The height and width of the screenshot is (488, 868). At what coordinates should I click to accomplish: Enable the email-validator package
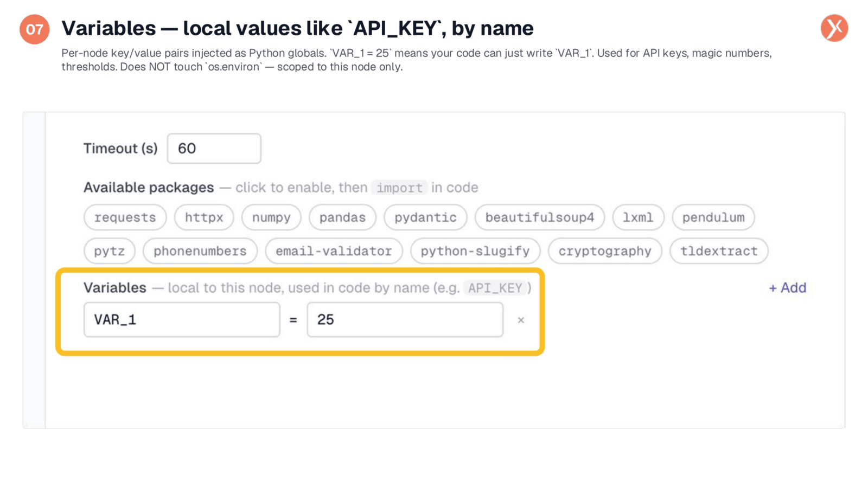coord(334,251)
